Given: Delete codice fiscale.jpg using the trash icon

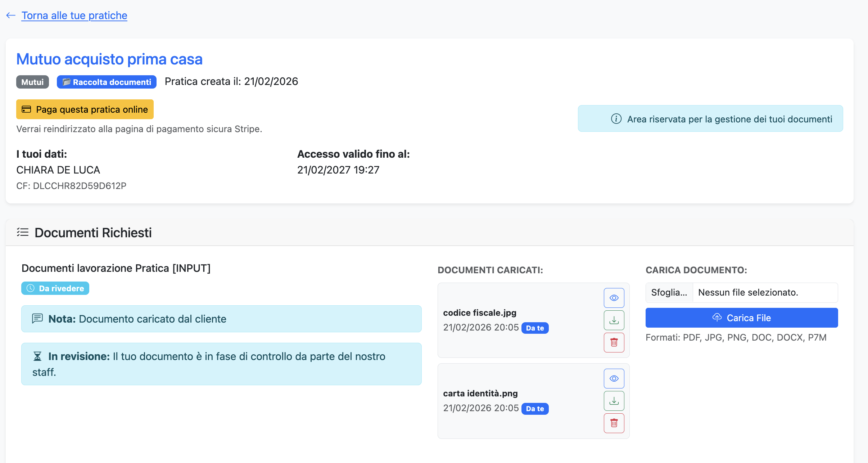Looking at the screenshot, I should 614,342.
